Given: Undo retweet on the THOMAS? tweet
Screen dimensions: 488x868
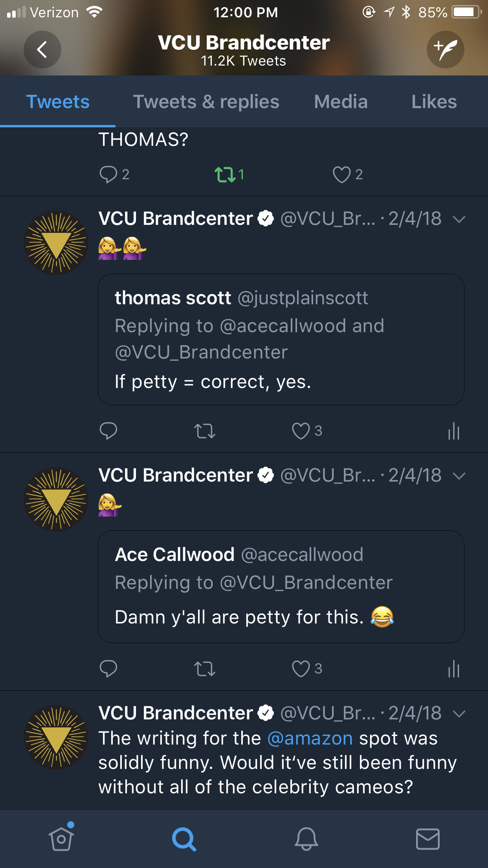Looking at the screenshot, I should tap(225, 174).
